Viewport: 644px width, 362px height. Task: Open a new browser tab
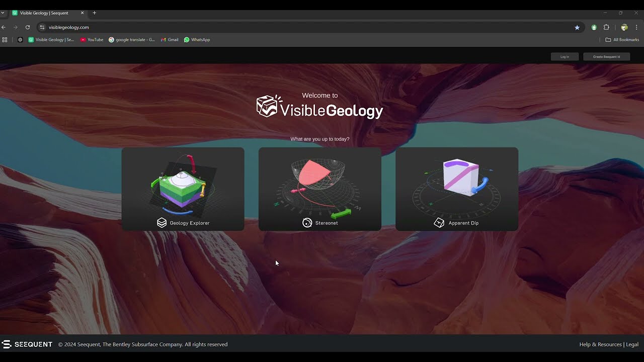point(94,13)
